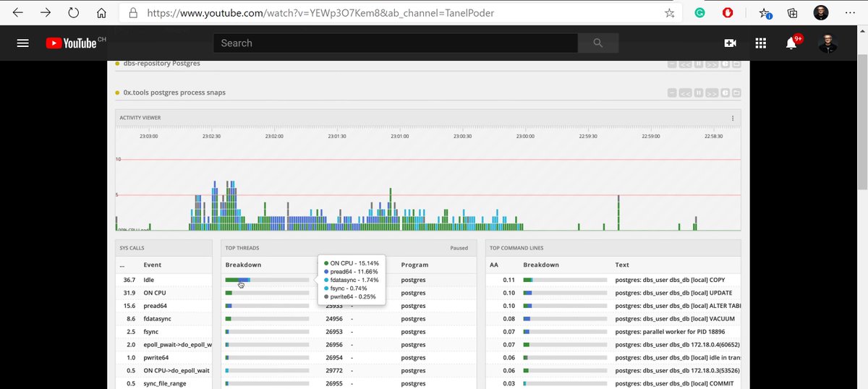Click the C button of 0x.tools panel
Image resolution: width=868 pixels, height=389 pixels.
(x=725, y=93)
